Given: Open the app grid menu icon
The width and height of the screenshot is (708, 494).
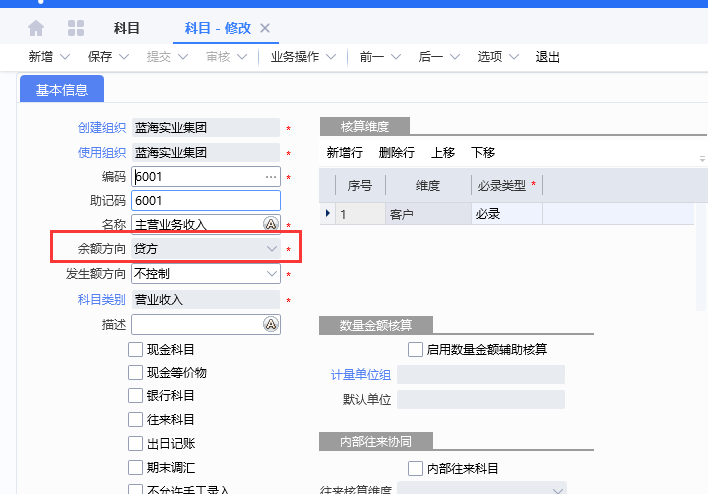Looking at the screenshot, I should click(x=76, y=28).
